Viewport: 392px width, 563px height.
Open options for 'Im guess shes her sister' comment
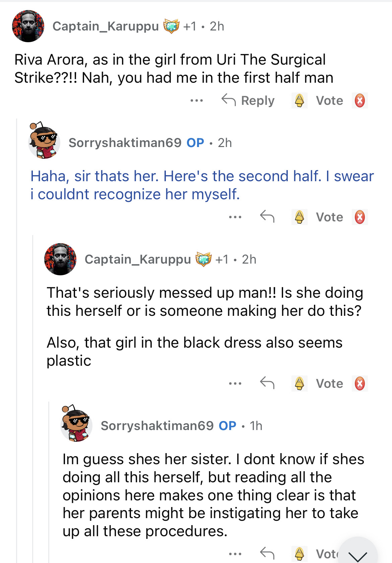click(235, 554)
